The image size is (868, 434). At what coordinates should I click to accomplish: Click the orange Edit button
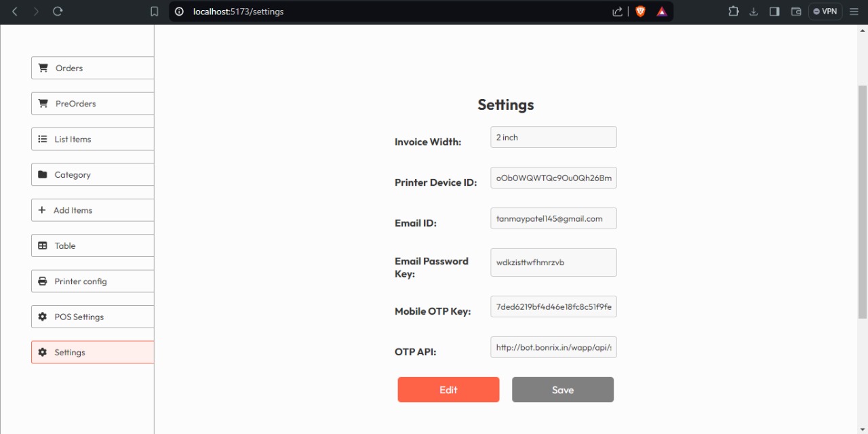tap(448, 390)
